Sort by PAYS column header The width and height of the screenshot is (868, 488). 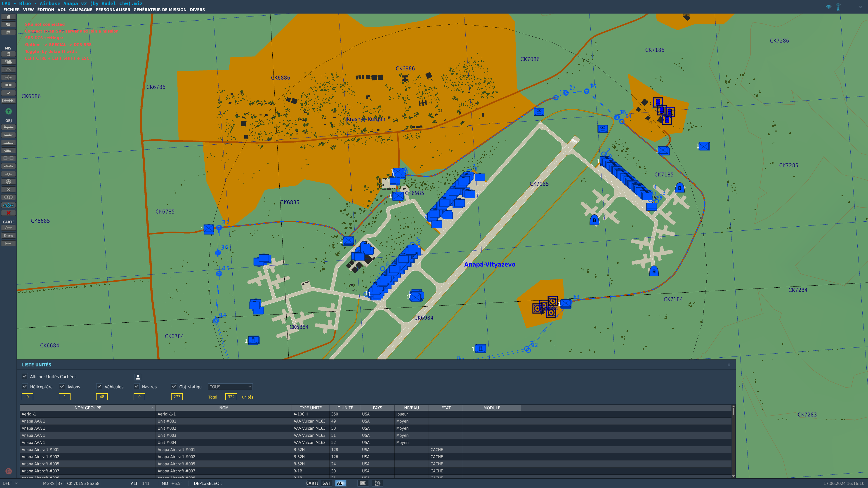point(377,408)
